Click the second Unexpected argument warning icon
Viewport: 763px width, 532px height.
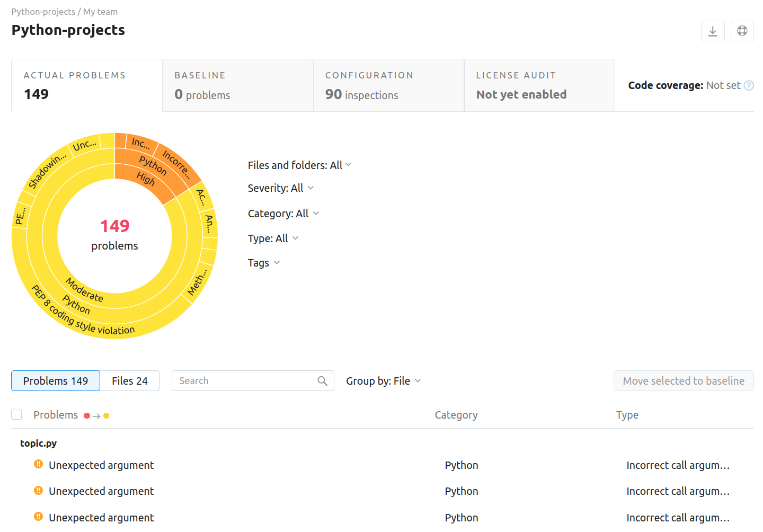click(x=38, y=491)
